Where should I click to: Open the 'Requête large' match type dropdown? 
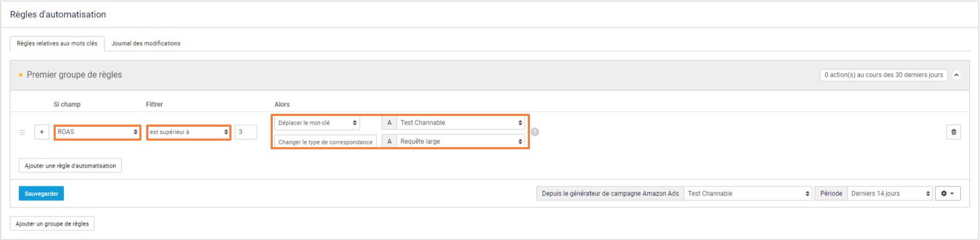tap(460, 142)
